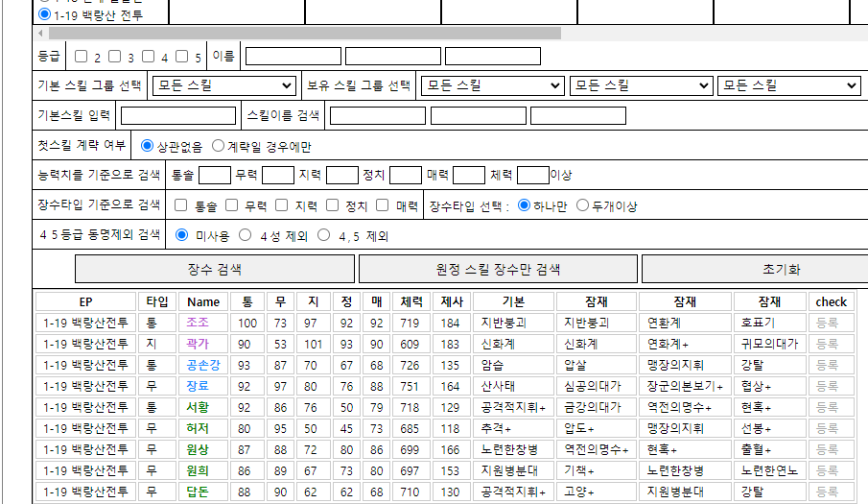
Task: Click the 원정 스킬 장수만 검색 button
Action: pos(498,269)
